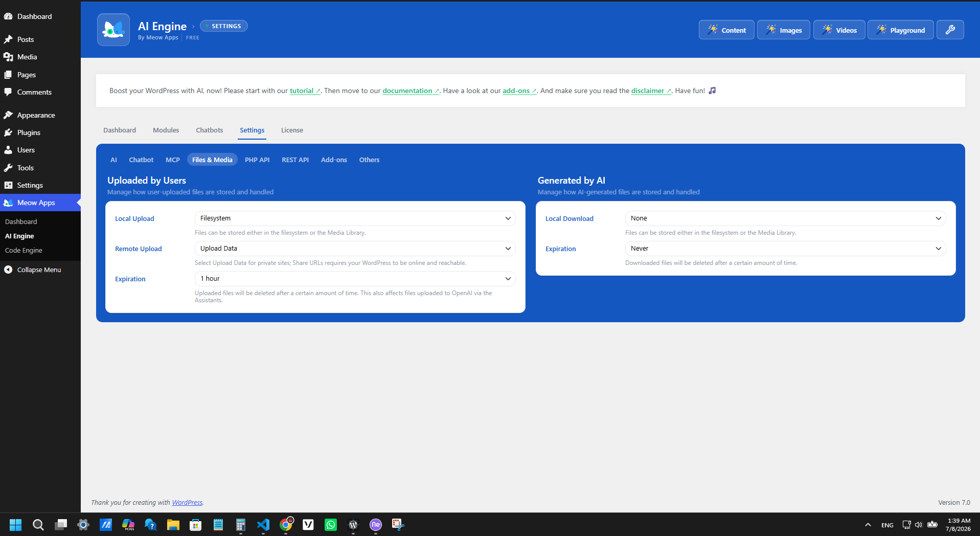The image size is (980, 536).
Task: Open the Chatbot settings sub-tab
Action: pos(141,160)
